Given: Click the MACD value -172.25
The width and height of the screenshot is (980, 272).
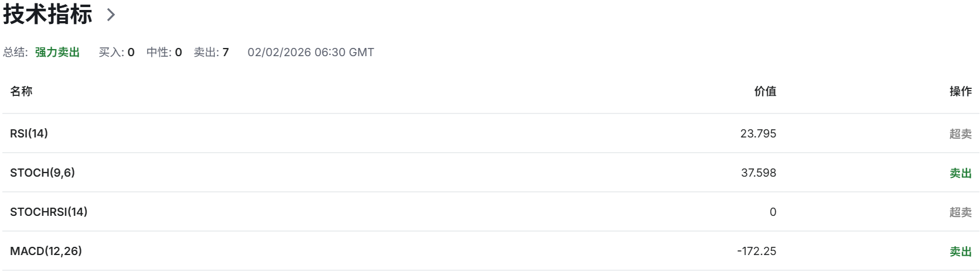Looking at the screenshot, I should coord(756,251).
